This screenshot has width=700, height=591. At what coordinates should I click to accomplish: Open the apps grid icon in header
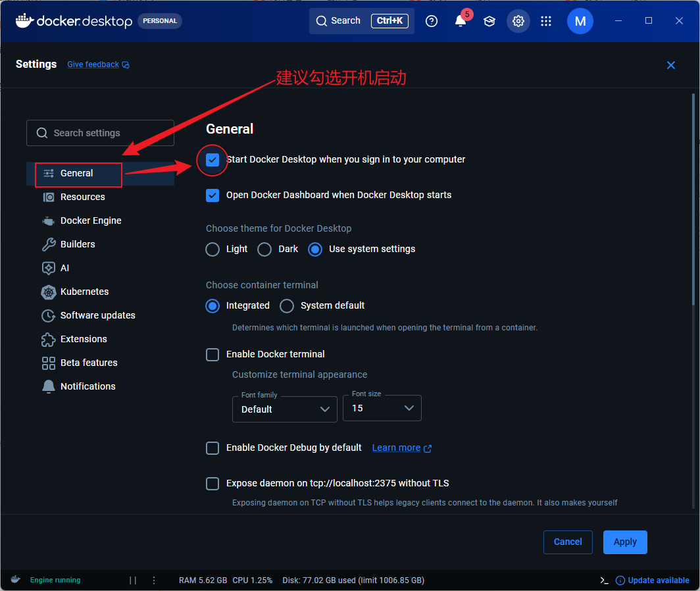[x=546, y=21]
